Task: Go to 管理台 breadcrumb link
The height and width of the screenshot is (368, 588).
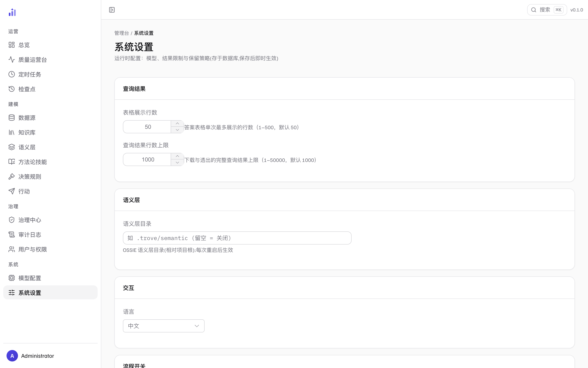Action: [x=121, y=33]
